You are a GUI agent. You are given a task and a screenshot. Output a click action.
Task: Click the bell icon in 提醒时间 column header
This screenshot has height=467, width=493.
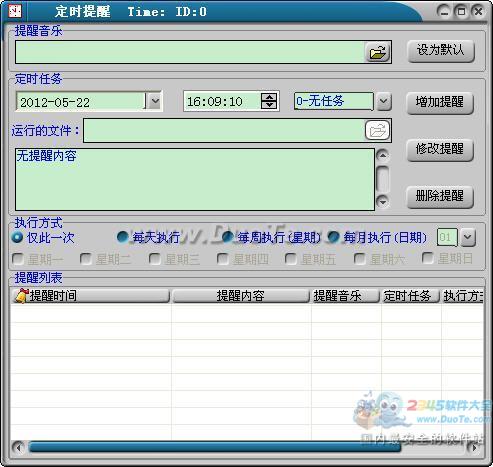(x=21, y=295)
